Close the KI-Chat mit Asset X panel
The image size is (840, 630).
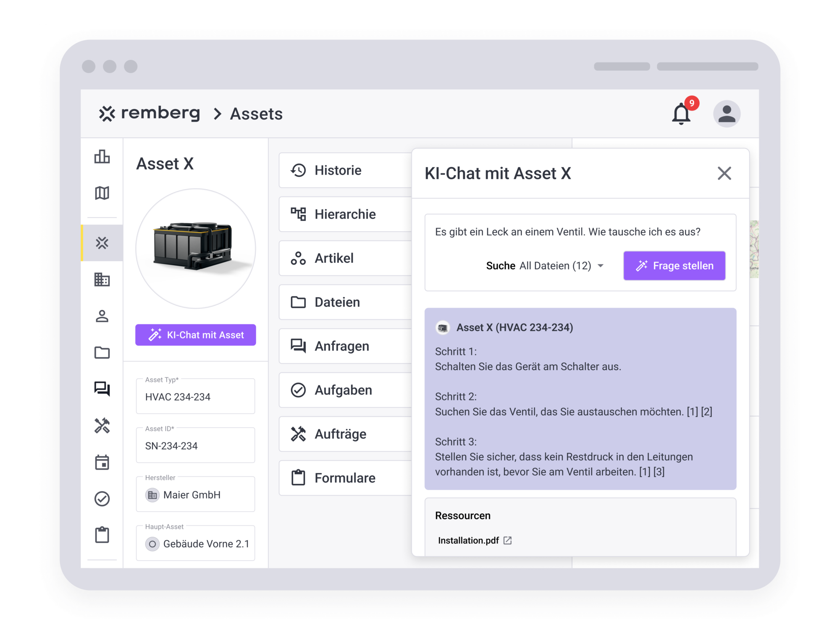point(724,173)
